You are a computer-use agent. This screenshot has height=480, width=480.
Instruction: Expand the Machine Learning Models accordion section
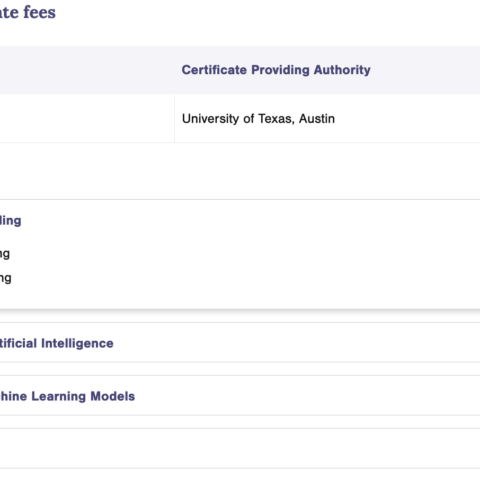tap(240, 396)
